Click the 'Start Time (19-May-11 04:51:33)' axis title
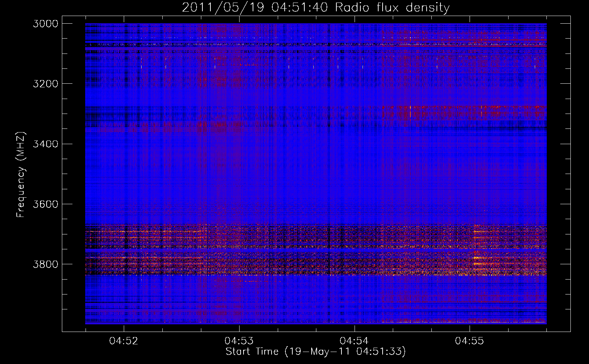 [x=316, y=352]
